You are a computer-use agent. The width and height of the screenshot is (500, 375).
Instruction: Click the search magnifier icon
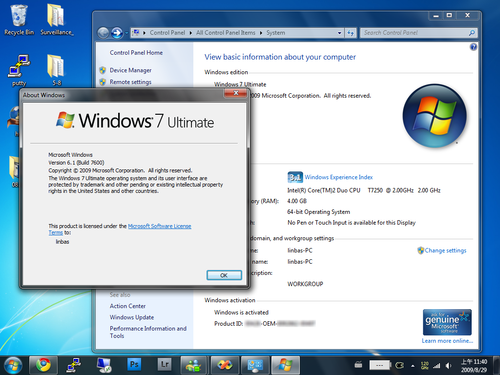[x=472, y=33]
